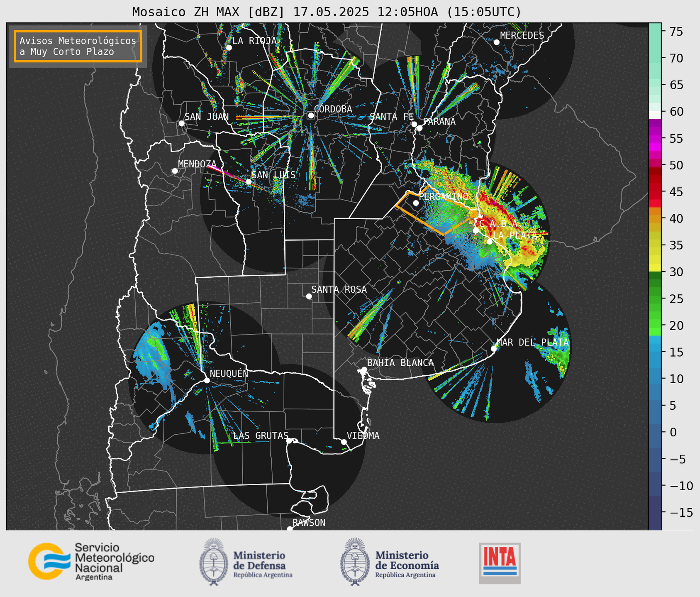
Task: Click the MENDOZA city label
Action: pyautogui.click(x=197, y=164)
